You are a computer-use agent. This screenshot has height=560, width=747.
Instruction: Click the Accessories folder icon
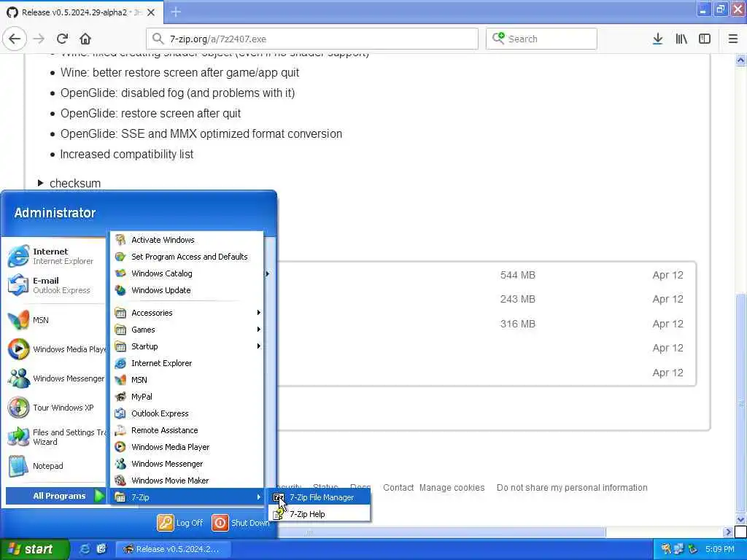tap(120, 313)
